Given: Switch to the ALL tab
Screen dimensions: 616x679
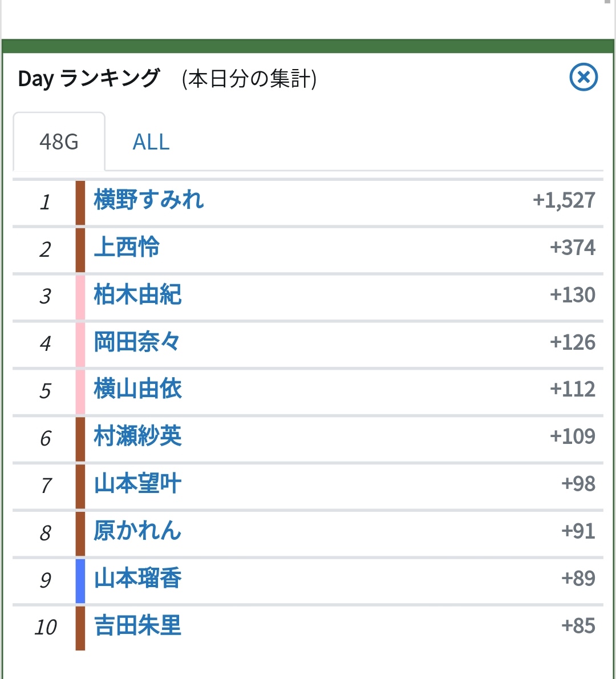Looking at the screenshot, I should tap(151, 142).
